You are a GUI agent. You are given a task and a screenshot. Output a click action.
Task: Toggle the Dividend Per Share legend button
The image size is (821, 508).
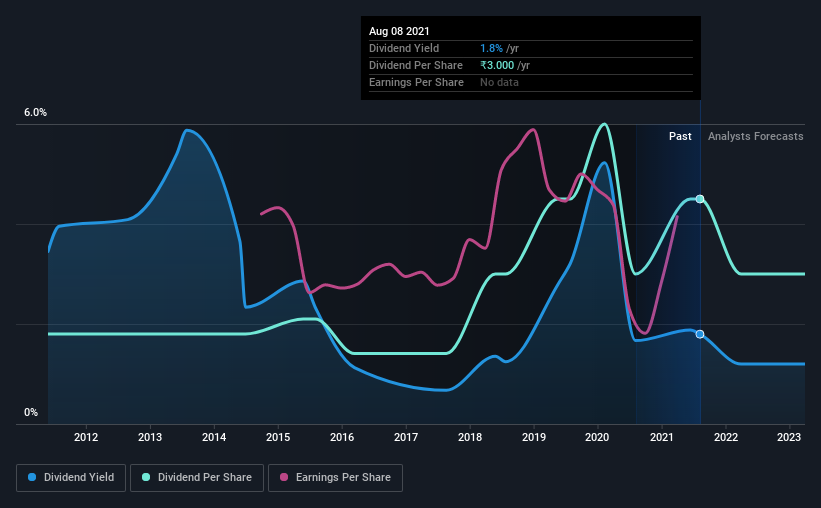pyautogui.click(x=197, y=478)
